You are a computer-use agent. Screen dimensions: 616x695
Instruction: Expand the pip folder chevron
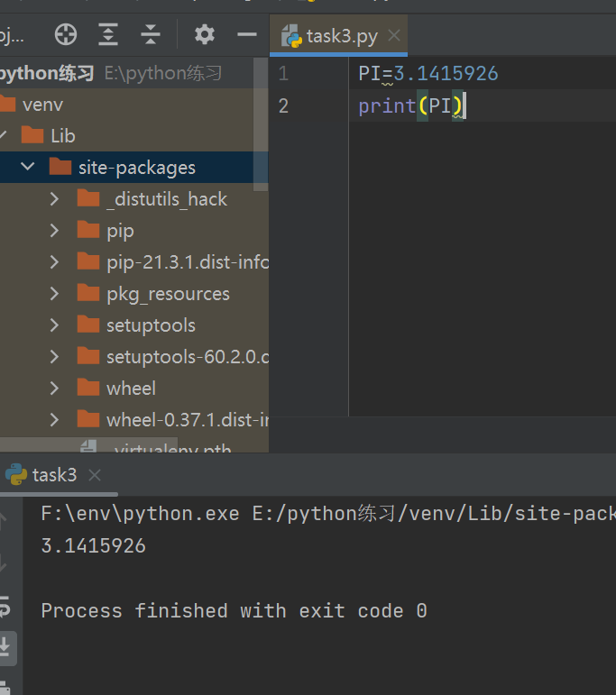pos(54,231)
